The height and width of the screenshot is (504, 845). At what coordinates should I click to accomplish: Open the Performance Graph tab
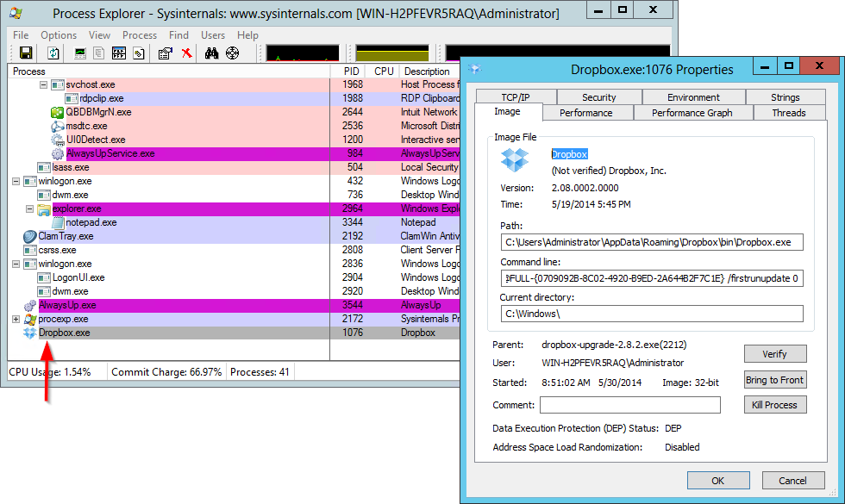coord(692,113)
